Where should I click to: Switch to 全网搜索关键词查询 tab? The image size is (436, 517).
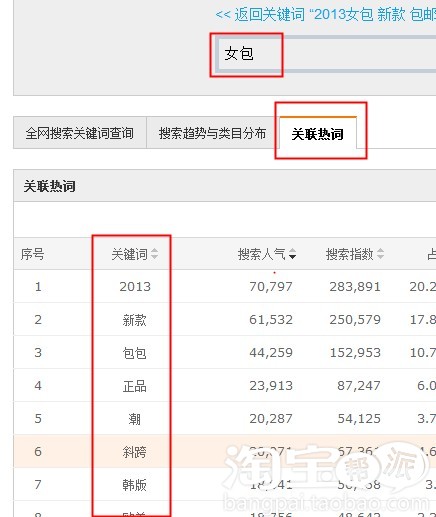coord(80,133)
